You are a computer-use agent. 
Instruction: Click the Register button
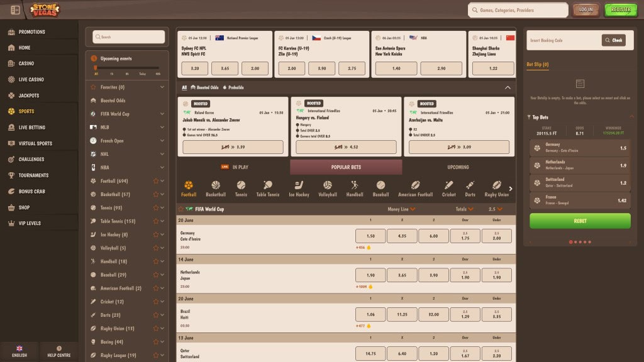[621, 9]
